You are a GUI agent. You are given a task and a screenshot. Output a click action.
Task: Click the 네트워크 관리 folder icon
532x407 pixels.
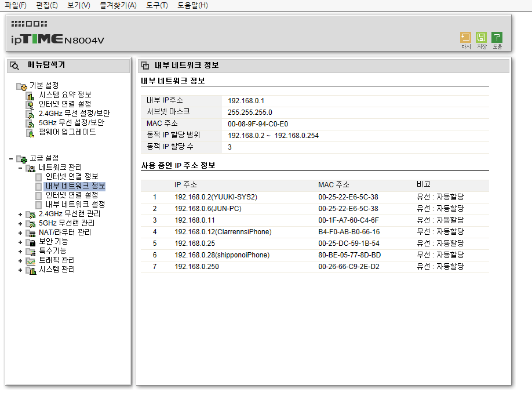pyautogui.click(x=31, y=168)
